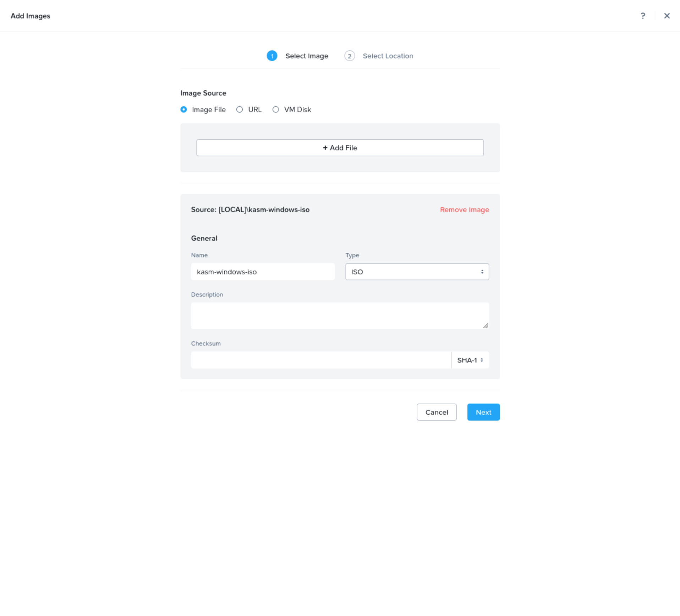The width and height of the screenshot is (680, 616).
Task: Cancel adding the image
Action: point(436,412)
